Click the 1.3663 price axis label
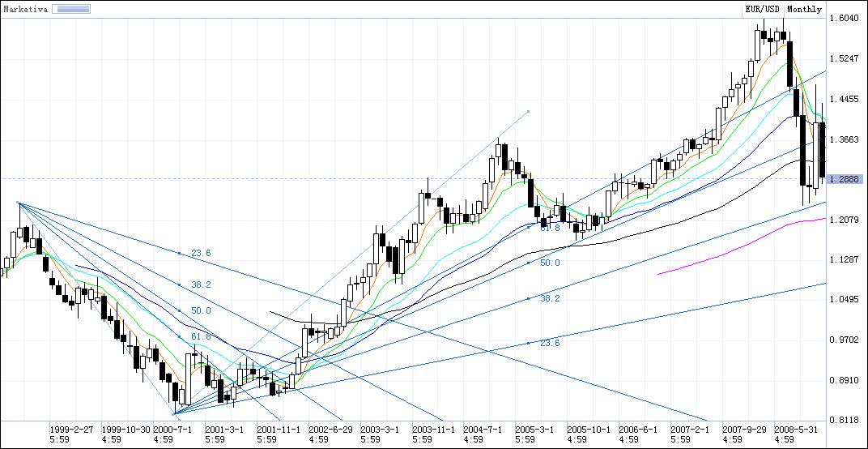The image size is (868, 449). click(x=844, y=139)
